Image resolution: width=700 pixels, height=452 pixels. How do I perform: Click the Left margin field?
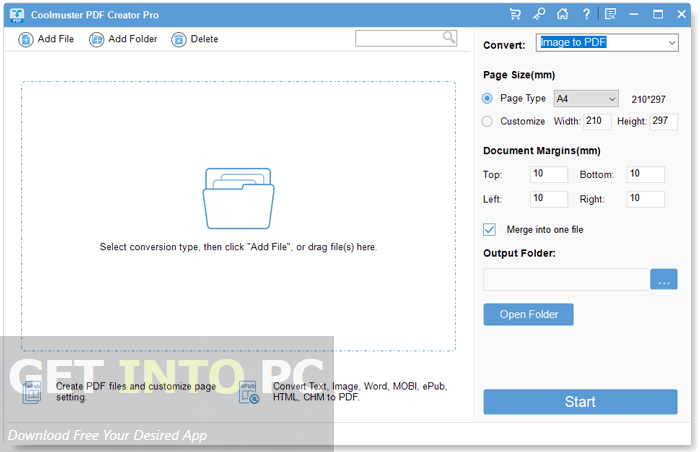point(549,199)
